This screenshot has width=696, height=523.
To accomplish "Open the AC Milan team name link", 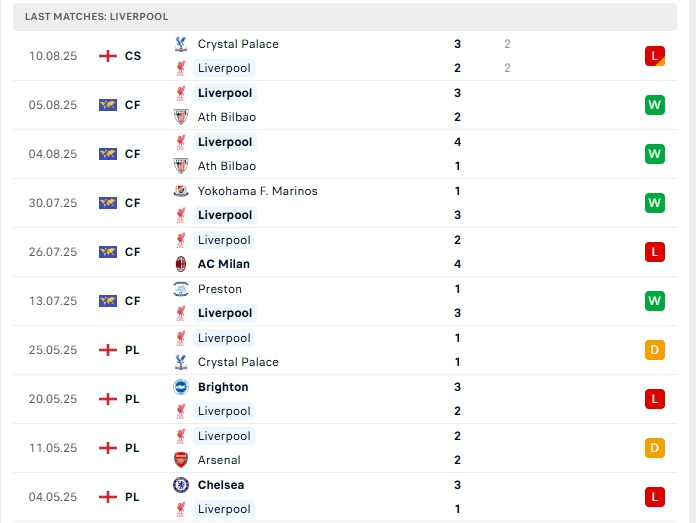I will tap(224, 264).
